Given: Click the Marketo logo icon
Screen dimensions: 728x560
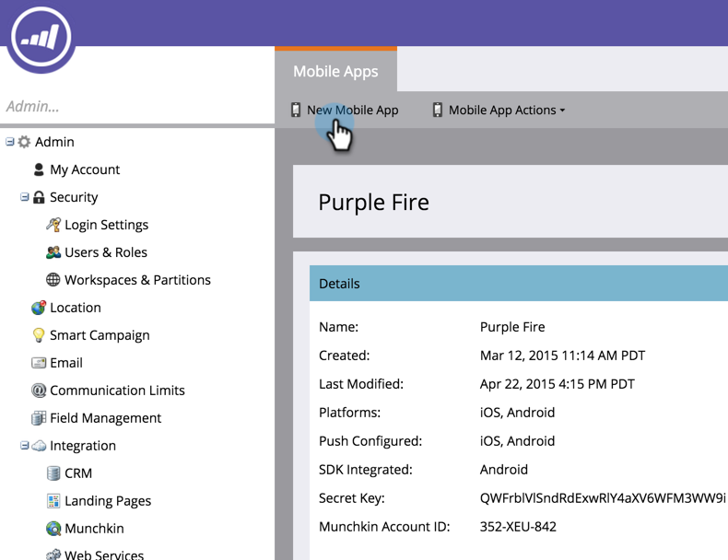Looking at the screenshot, I should (x=41, y=37).
